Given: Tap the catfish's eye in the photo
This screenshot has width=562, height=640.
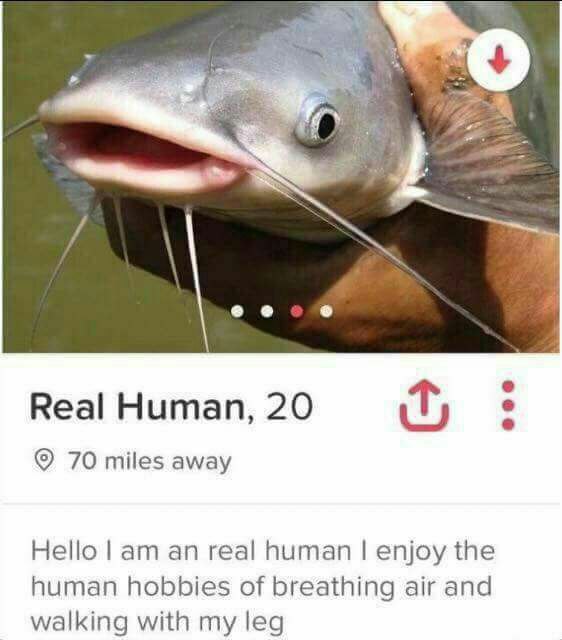Looking at the screenshot, I should click(318, 121).
